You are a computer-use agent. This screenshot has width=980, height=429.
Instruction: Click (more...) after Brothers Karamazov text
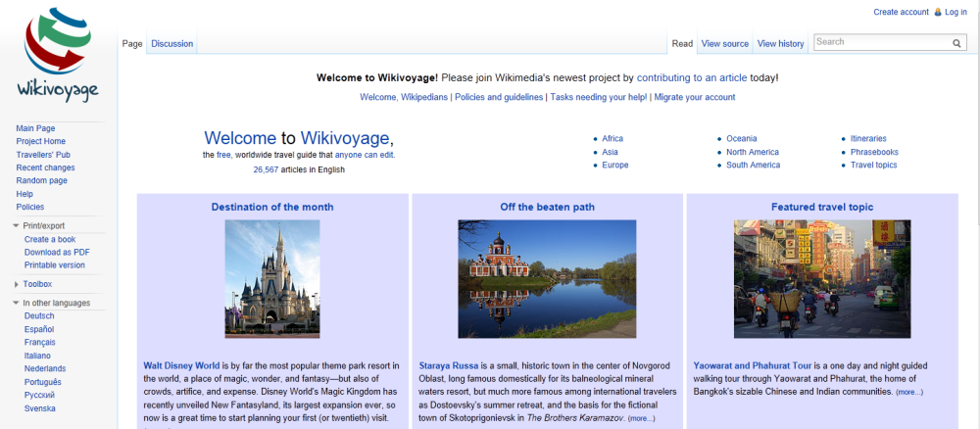click(x=641, y=418)
